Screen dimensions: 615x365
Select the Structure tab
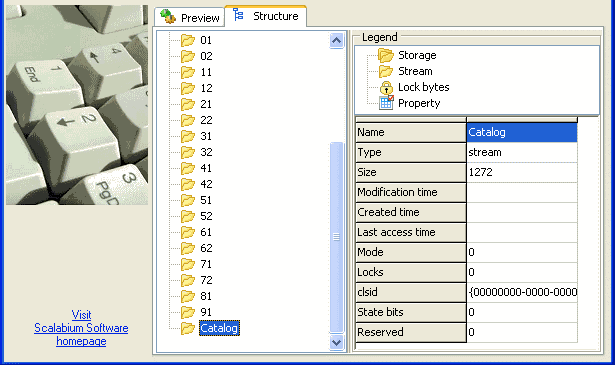click(266, 16)
